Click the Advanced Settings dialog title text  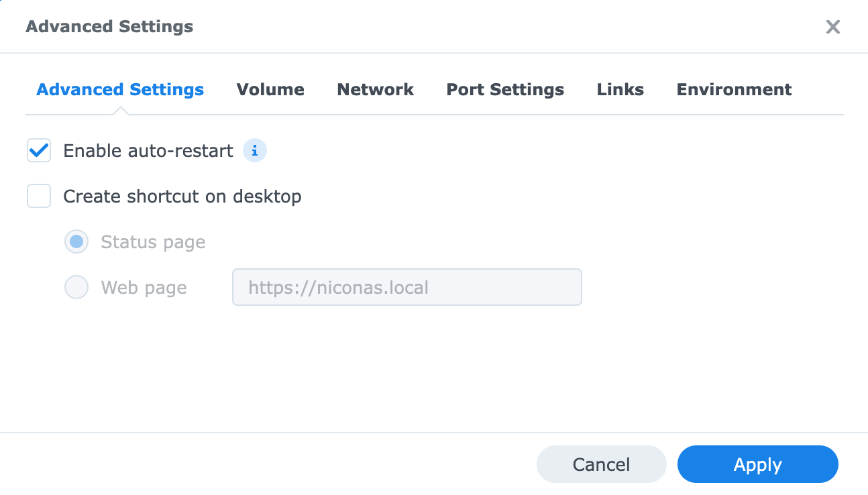(109, 27)
